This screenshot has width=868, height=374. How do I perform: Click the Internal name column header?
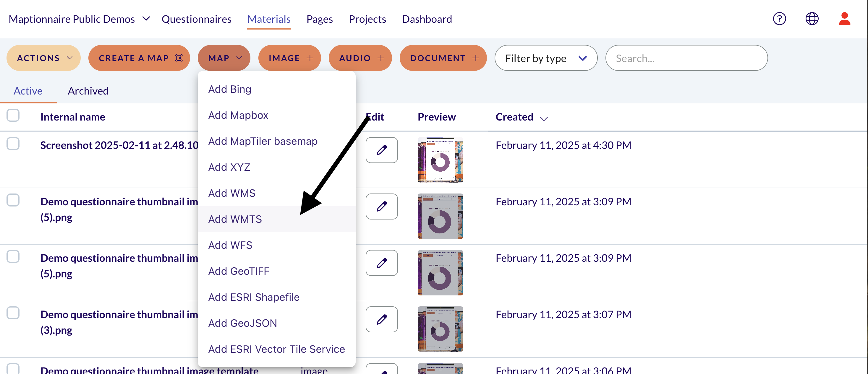[73, 117]
